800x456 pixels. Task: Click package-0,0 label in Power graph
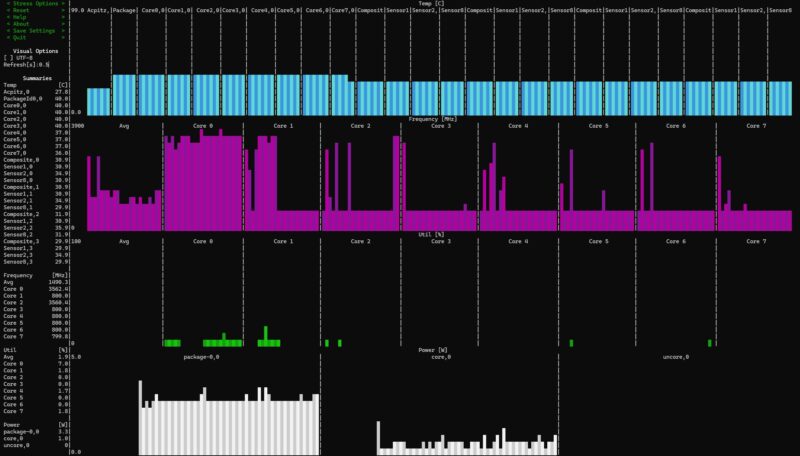[201, 357]
